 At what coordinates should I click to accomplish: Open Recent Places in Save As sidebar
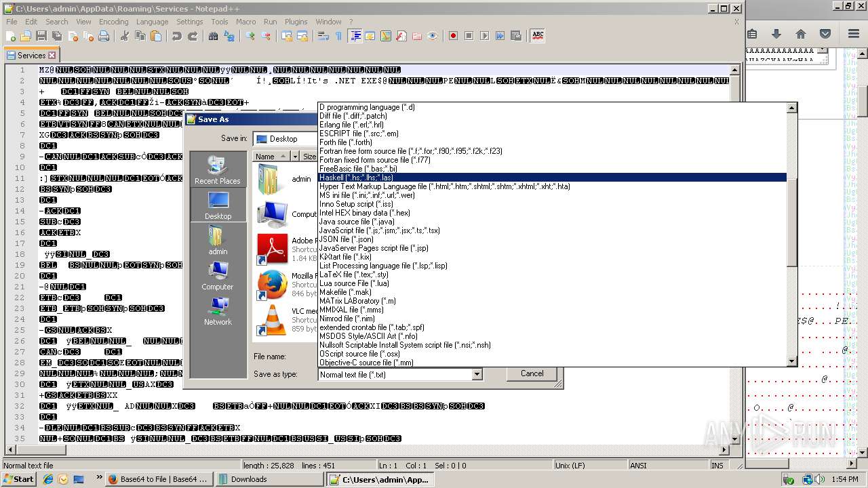click(x=218, y=169)
